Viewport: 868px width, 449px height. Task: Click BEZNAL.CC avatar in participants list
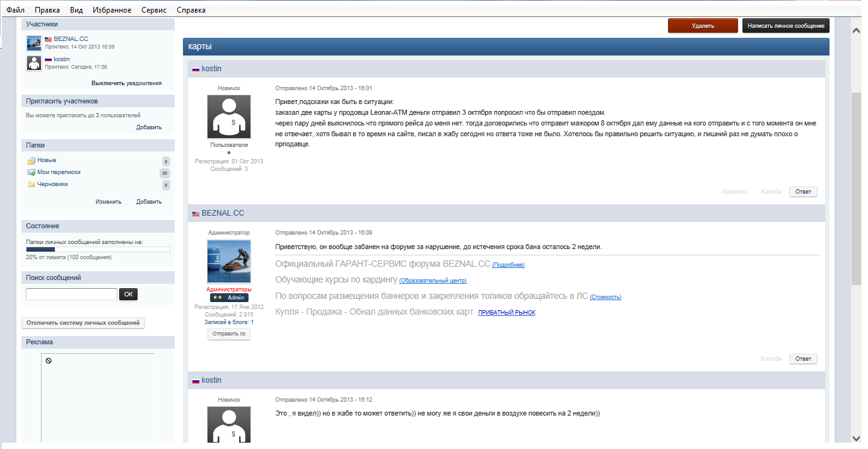(34, 43)
